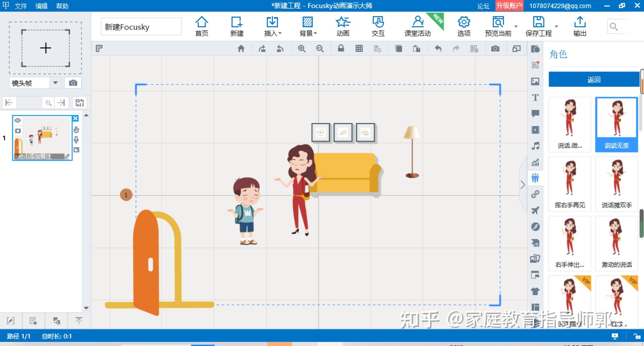Image resolution: width=644 pixels, height=346 pixels.
Task: Open the roles (people) tool in sidebar
Action: [x=535, y=178]
